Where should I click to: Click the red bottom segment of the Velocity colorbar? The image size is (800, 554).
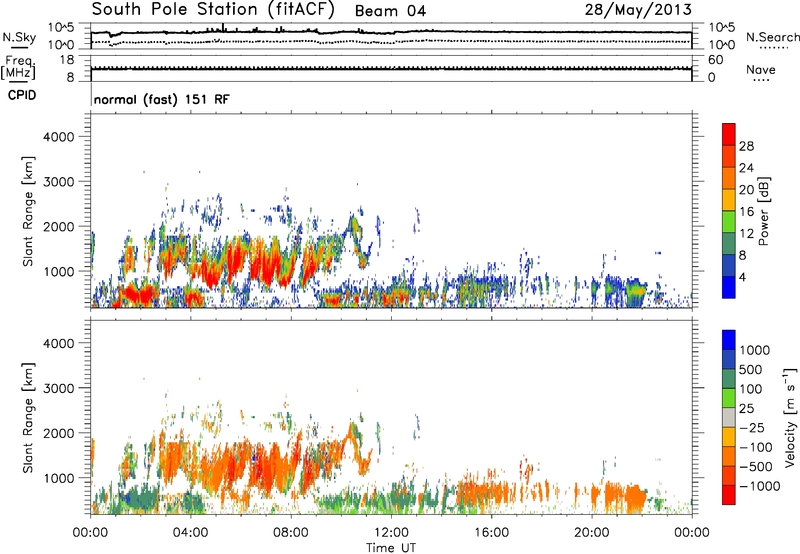729,495
